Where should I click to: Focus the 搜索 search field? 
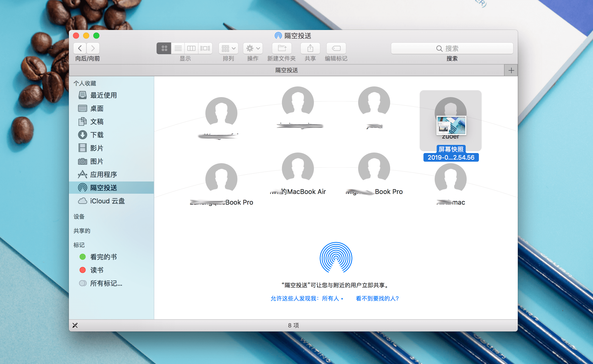tap(452, 48)
